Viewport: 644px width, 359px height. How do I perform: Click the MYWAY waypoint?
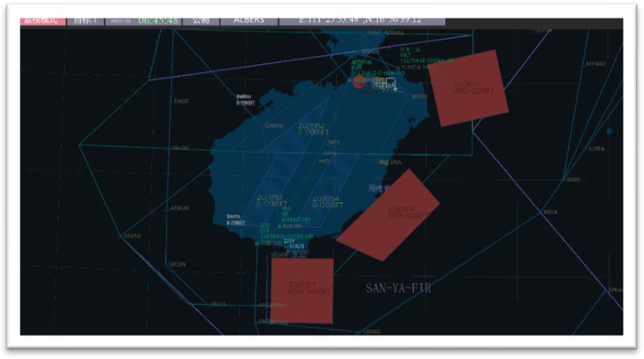tap(596, 64)
